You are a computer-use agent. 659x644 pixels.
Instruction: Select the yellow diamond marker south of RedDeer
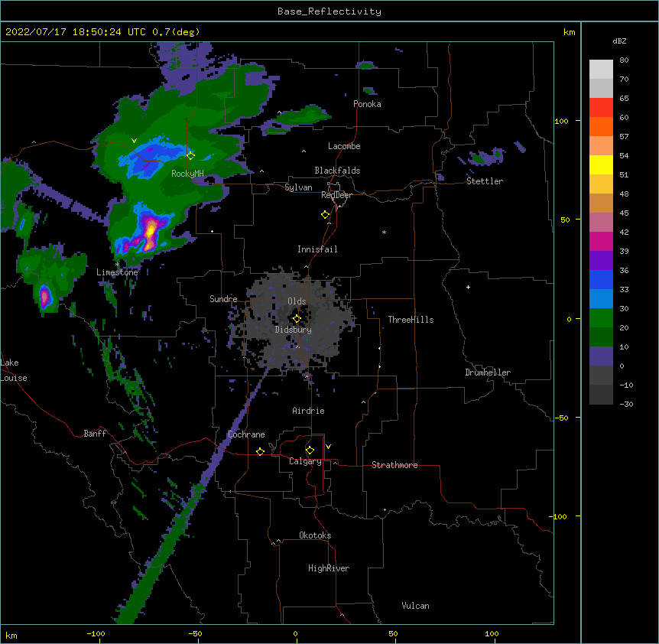click(x=326, y=215)
